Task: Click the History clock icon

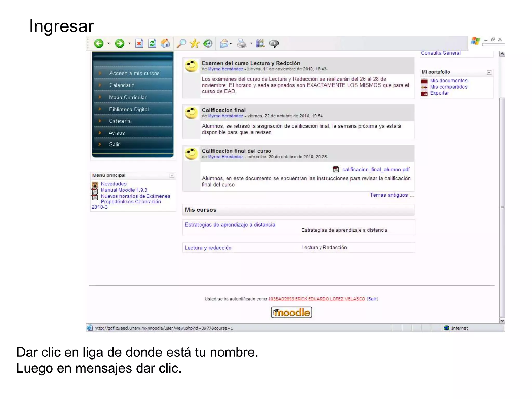Action: click(x=208, y=43)
